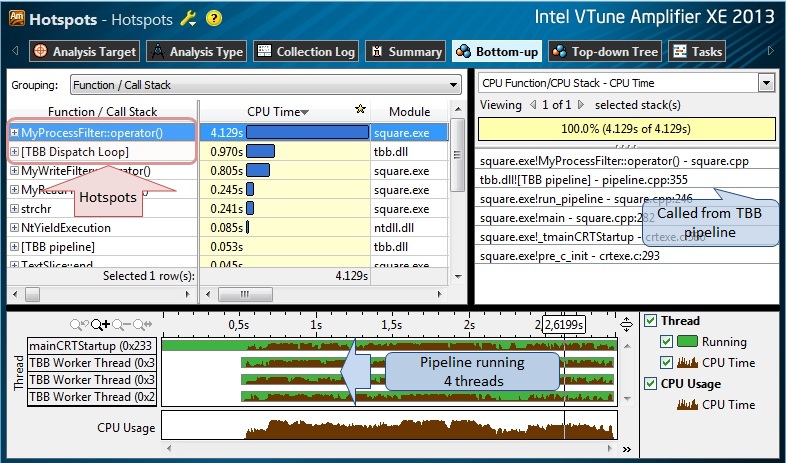Image resolution: width=786 pixels, height=463 pixels.
Task: Expand the [TBB Dispatch Loop] row
Action: coord(14,152)
